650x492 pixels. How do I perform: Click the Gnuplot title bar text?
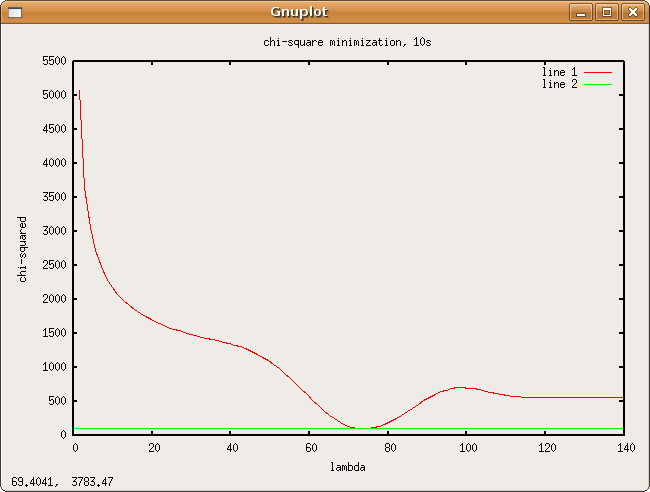point(299,12)
